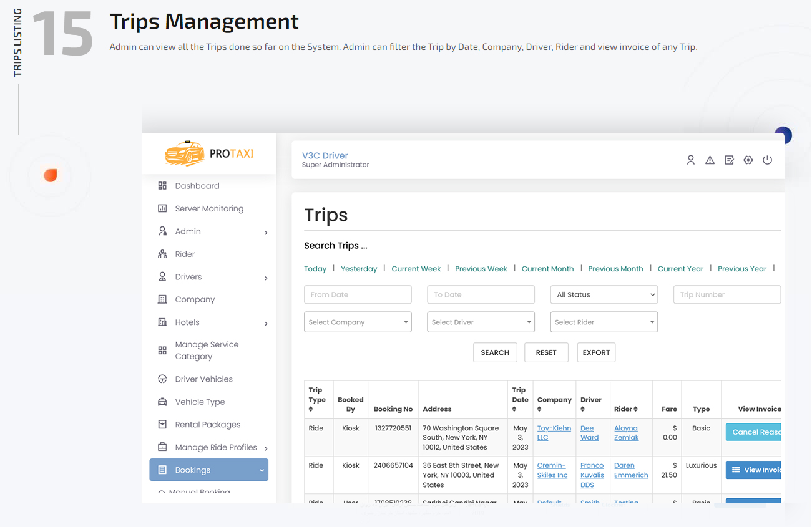812x527 pixels.
Task: Filter trips by Previous Year
Action: pos(742,269)
